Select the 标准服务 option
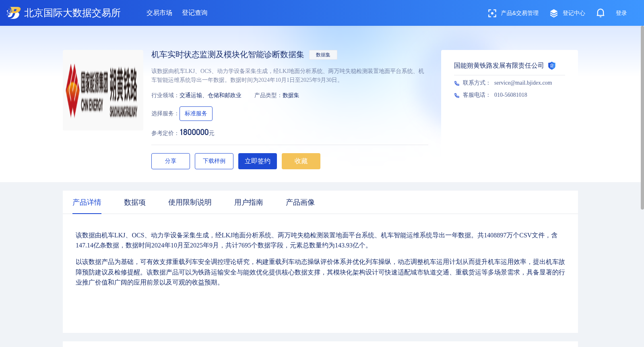 coord(196,114)
